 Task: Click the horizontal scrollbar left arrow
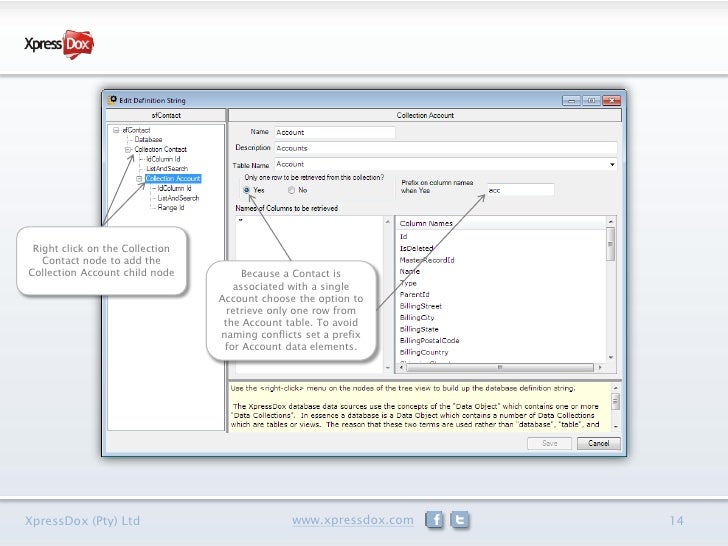click(402, 367)
